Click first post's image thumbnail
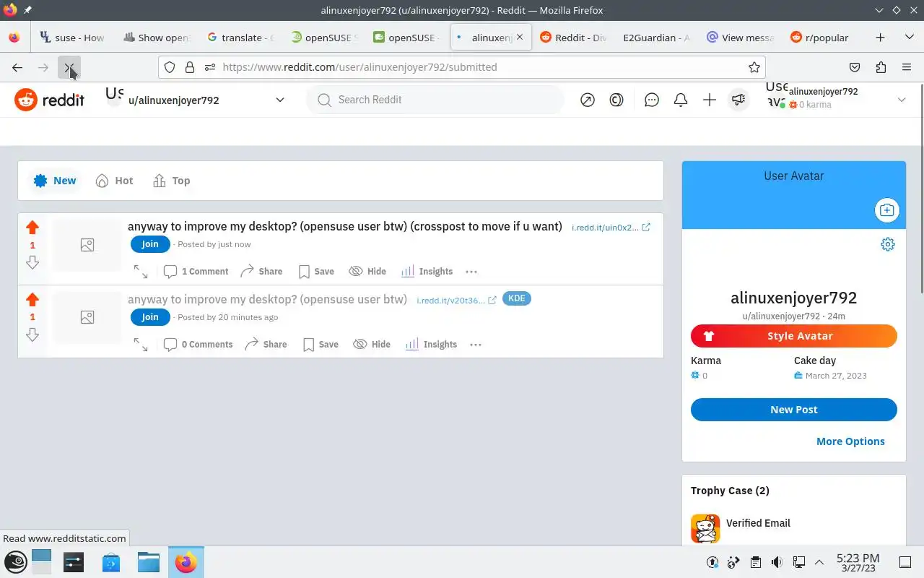This screenshot has width=924, height=578. 87,246
